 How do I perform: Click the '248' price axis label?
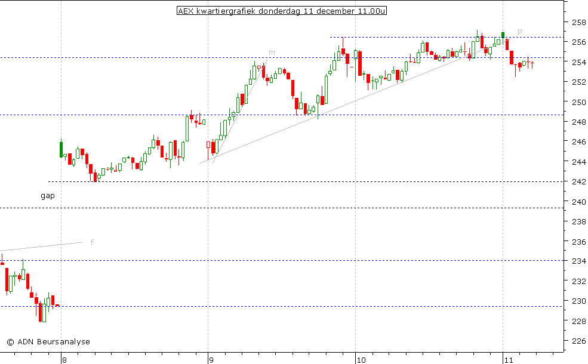[579, 122]
